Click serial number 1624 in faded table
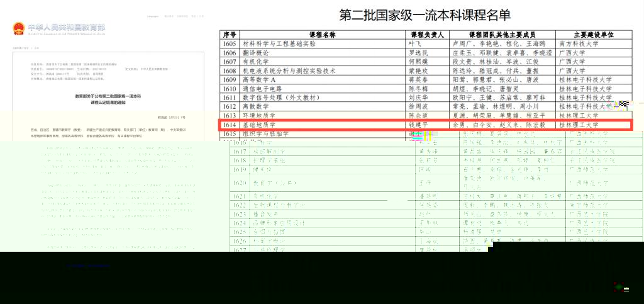The image size is (644, 304). click(x=240, y=223)
